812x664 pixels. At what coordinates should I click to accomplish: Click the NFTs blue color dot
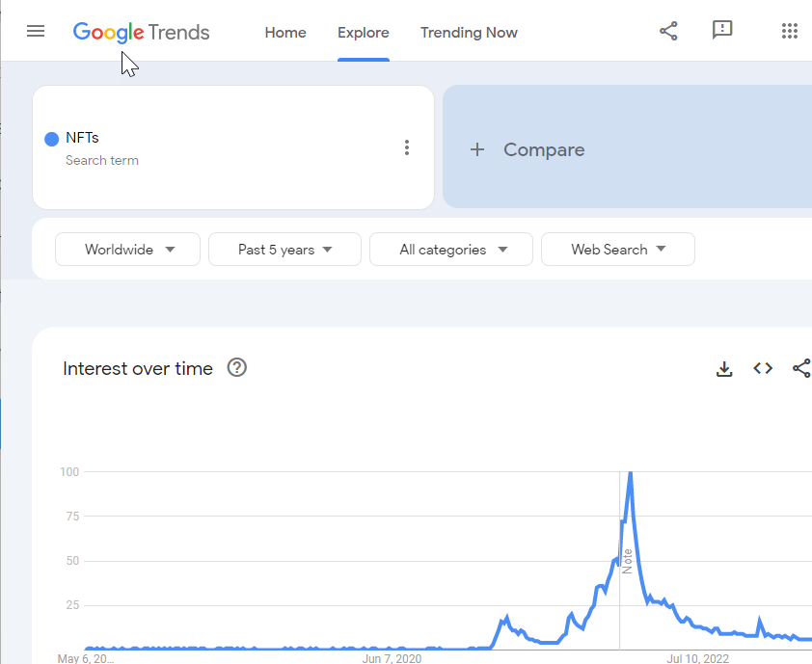click(52, 139)
